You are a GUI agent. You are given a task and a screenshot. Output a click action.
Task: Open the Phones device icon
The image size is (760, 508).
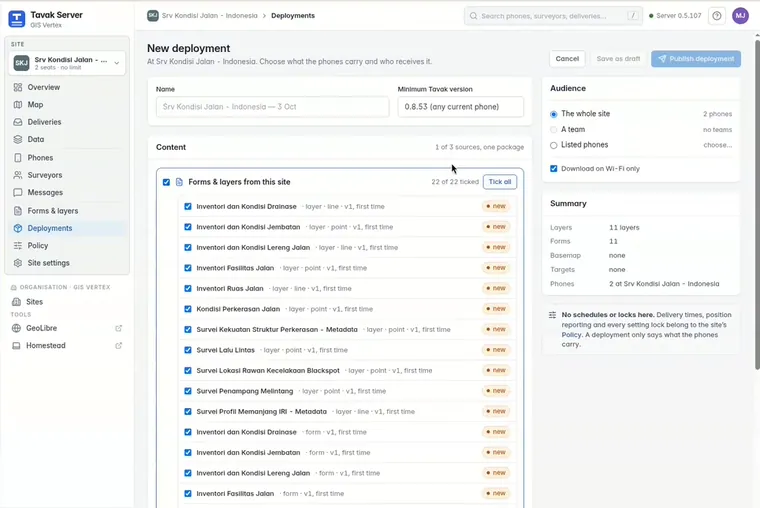[18, 158]
